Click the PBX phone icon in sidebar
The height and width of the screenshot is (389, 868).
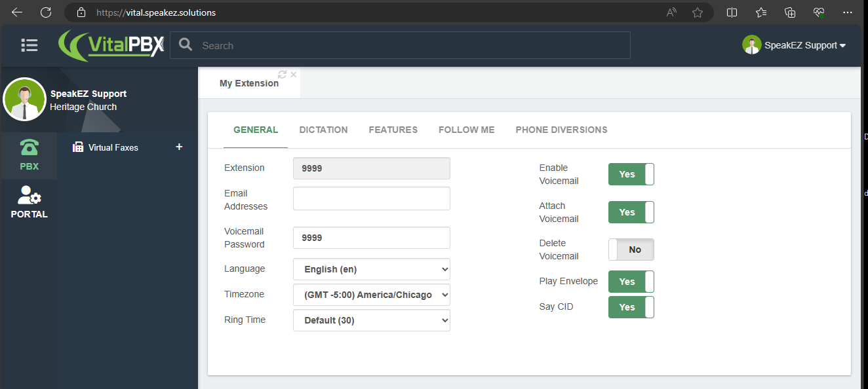coord(29,147)
